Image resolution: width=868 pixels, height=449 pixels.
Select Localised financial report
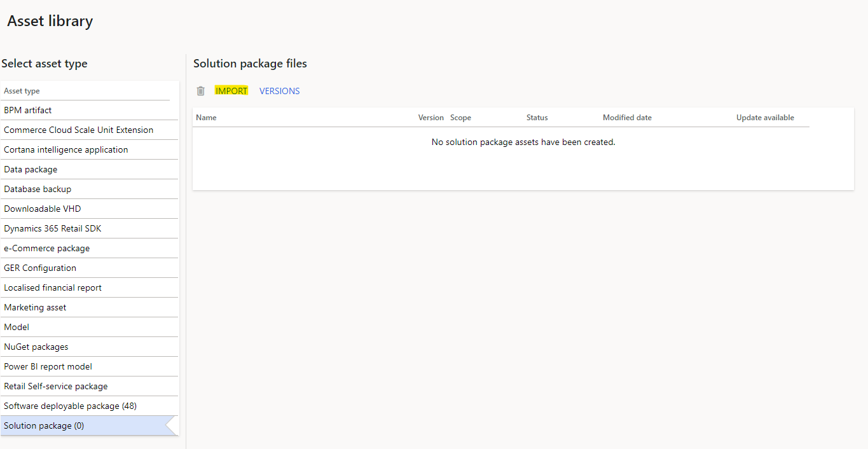pyautogui.click(x=53, y=287)
